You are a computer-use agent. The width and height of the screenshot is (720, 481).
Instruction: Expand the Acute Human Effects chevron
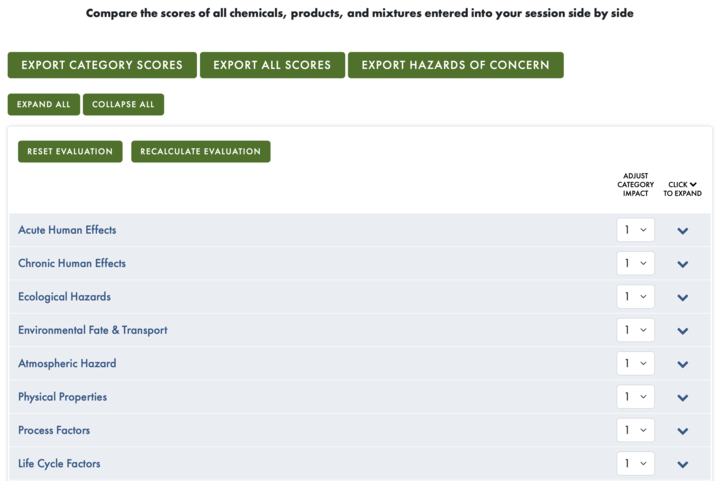tap(682, 231)
